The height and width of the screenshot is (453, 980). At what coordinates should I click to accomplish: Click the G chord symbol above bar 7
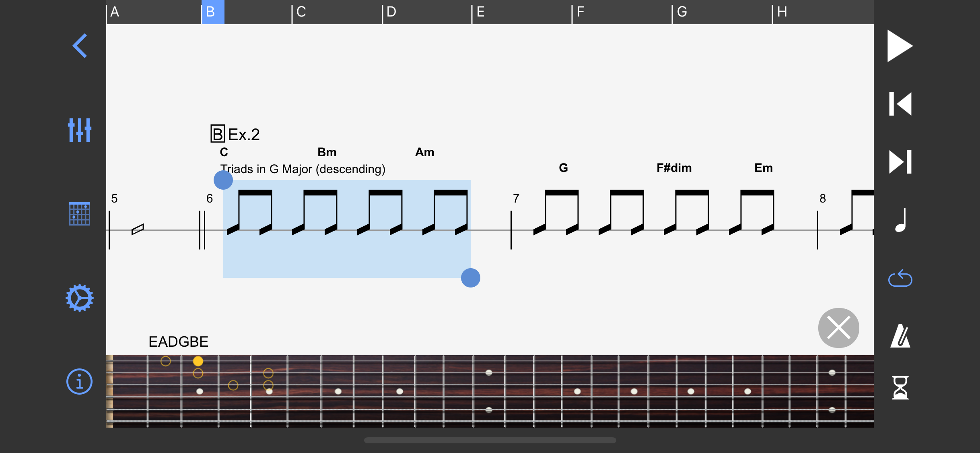(563, 168)
